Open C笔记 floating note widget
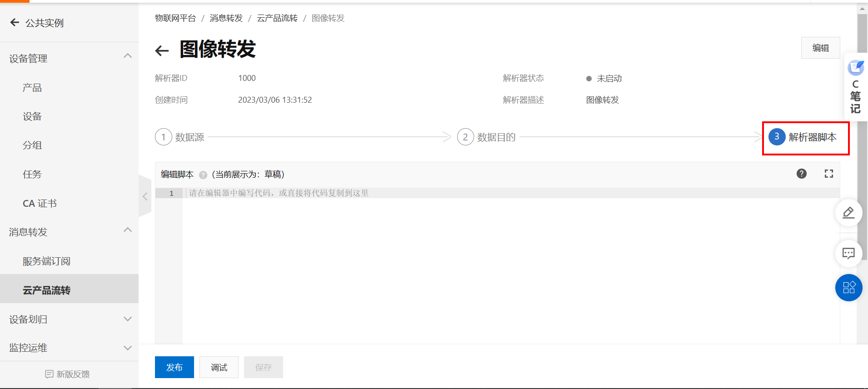Screen dimensions: 868x389 (856, 87)
